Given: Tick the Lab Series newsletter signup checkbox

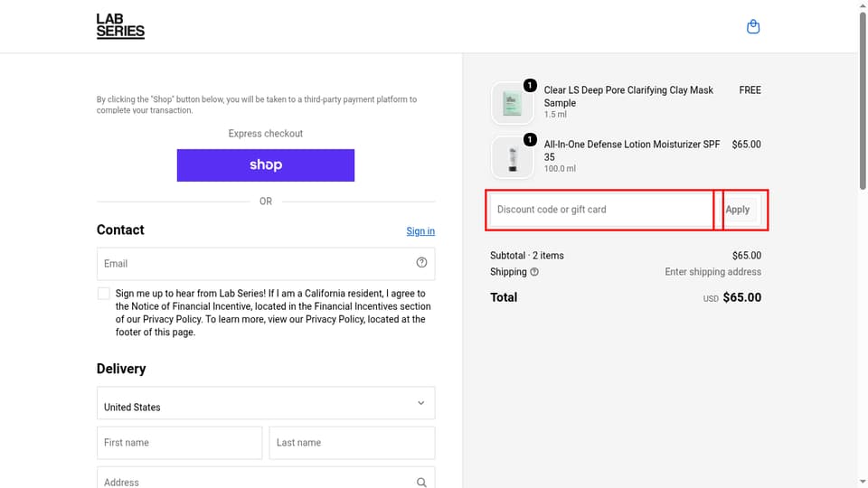Looking at the screenshot, I should [x=103, y=294].
